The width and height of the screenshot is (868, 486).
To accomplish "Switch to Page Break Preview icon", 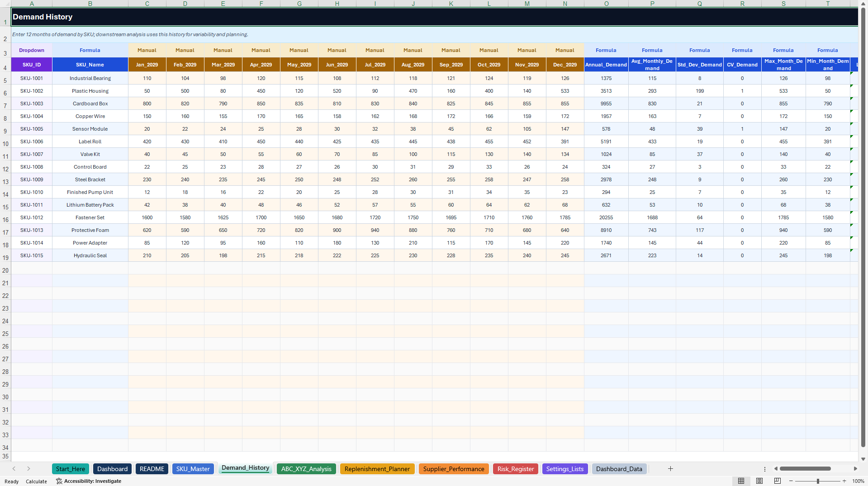I will coord(778,481).
